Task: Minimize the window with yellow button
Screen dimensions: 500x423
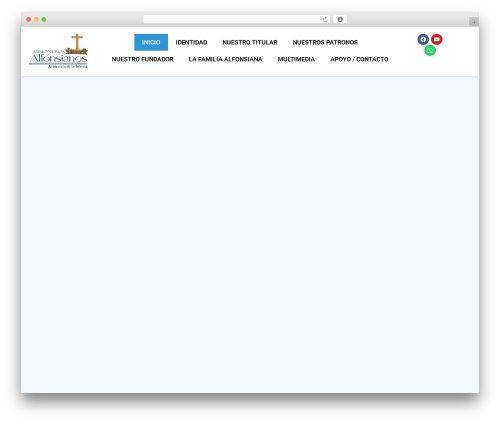Action: 36,20
